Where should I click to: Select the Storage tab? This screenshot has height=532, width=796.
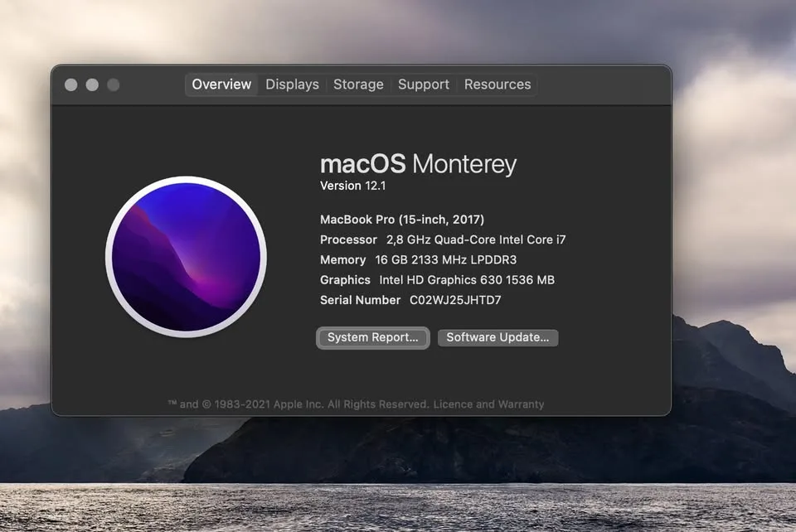click(358, 85)
